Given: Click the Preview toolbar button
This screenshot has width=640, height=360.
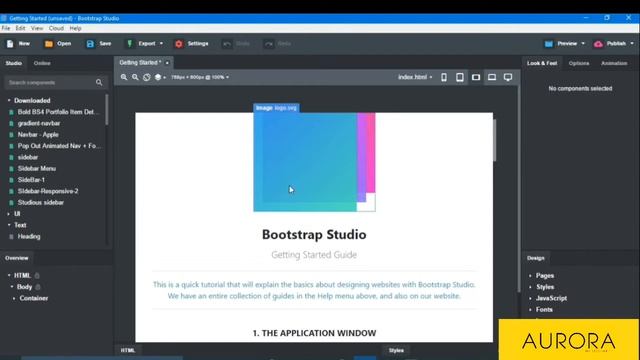Looking at the screenshot, I should click(x=561, y=44).
